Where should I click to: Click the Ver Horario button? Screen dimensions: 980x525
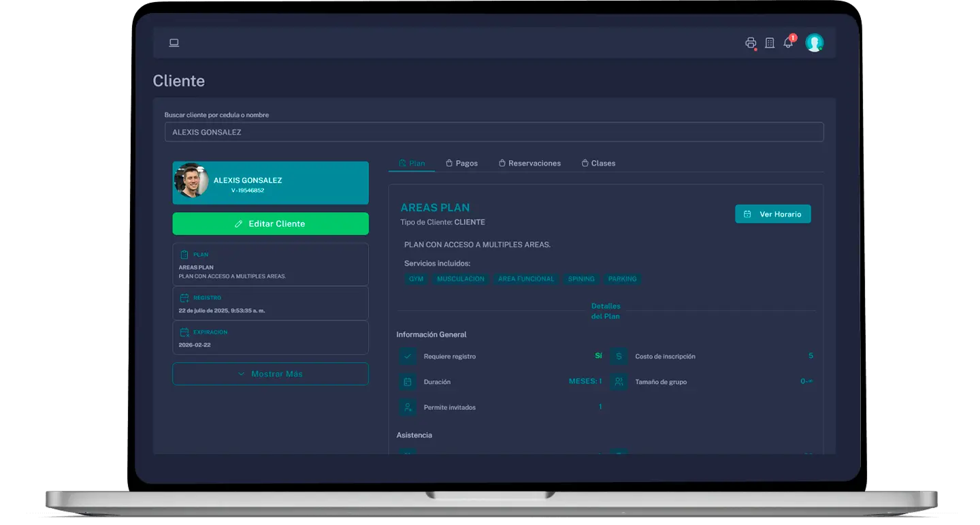tap(772, 214)
